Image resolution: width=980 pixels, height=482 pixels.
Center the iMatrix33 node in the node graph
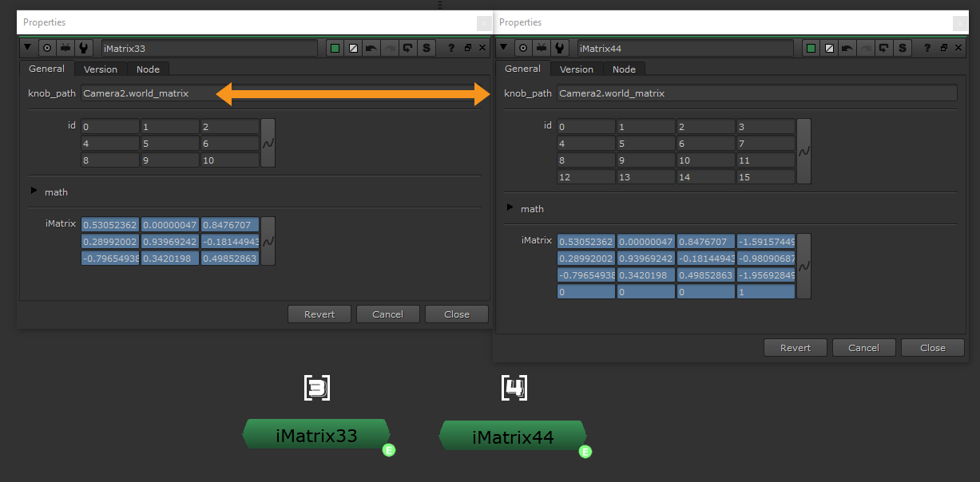point(316,433)
